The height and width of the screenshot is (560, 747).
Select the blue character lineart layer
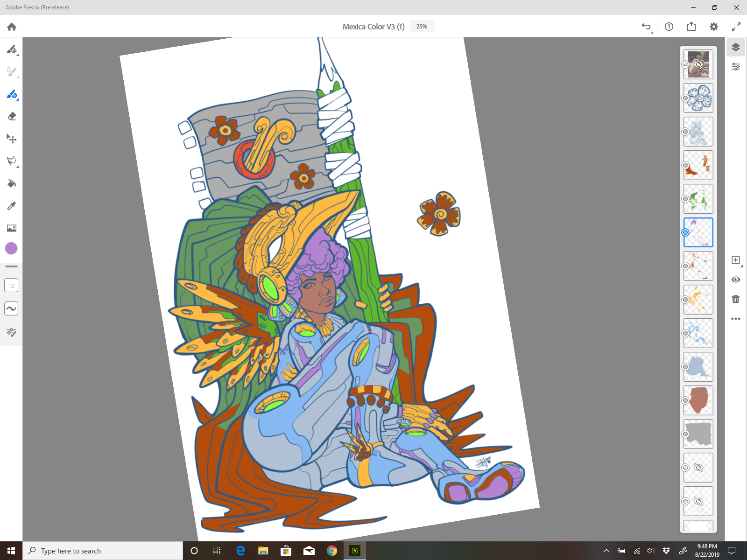(698, 132)
